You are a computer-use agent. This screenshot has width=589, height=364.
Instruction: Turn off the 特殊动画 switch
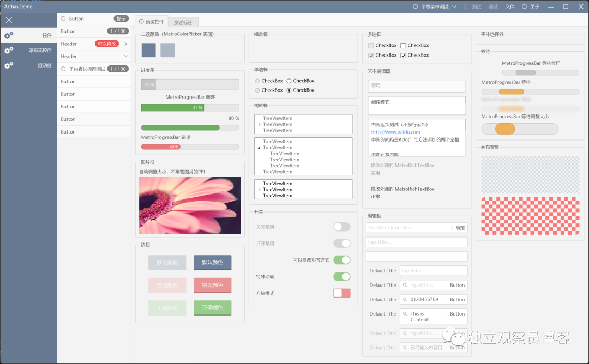coord(342,277)
